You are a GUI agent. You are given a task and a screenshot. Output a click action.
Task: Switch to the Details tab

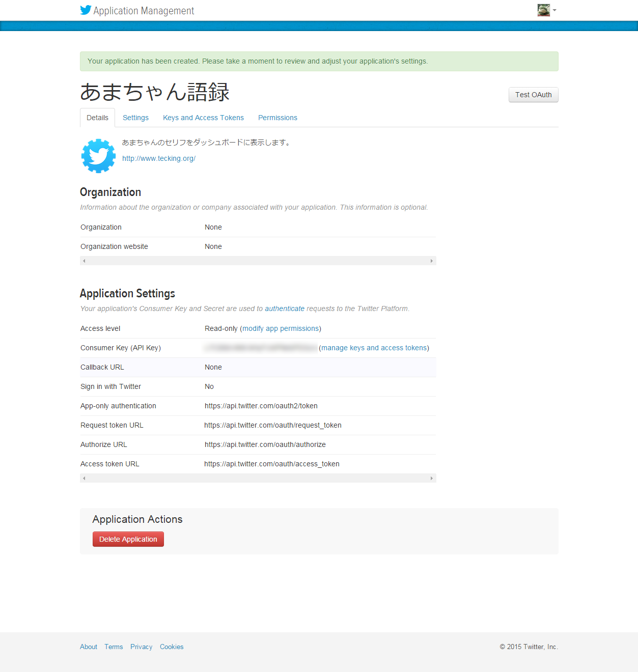pos(97,118)
